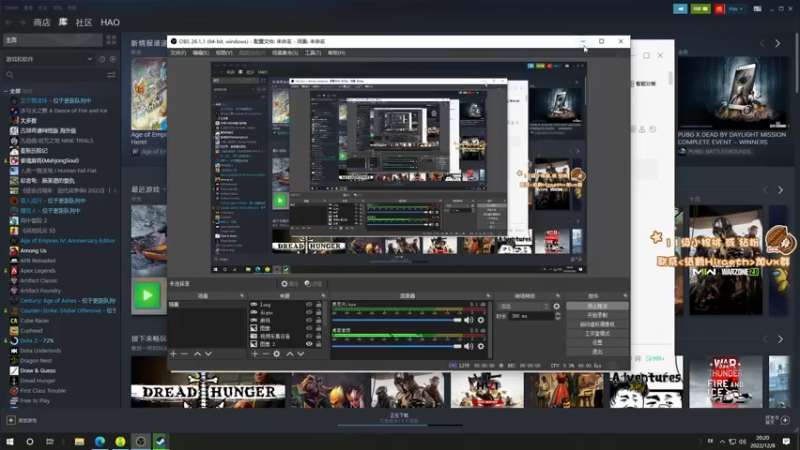Move scene down with the arrow in the OBS Scenes panel
The height and width of the screenshot is (450, 800).
click(x=208, y=354)
